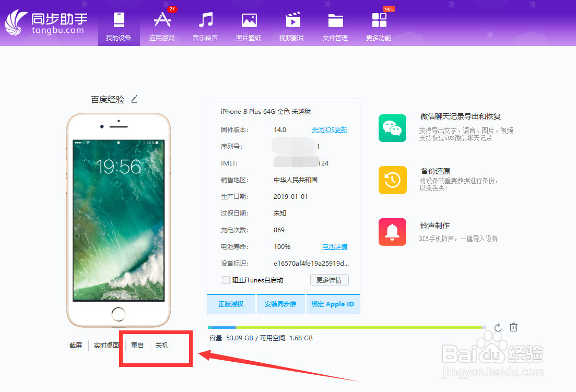Open the 我的设备 tab
The width and height of the screenshot is (576, 392).
tap(119, 27)
